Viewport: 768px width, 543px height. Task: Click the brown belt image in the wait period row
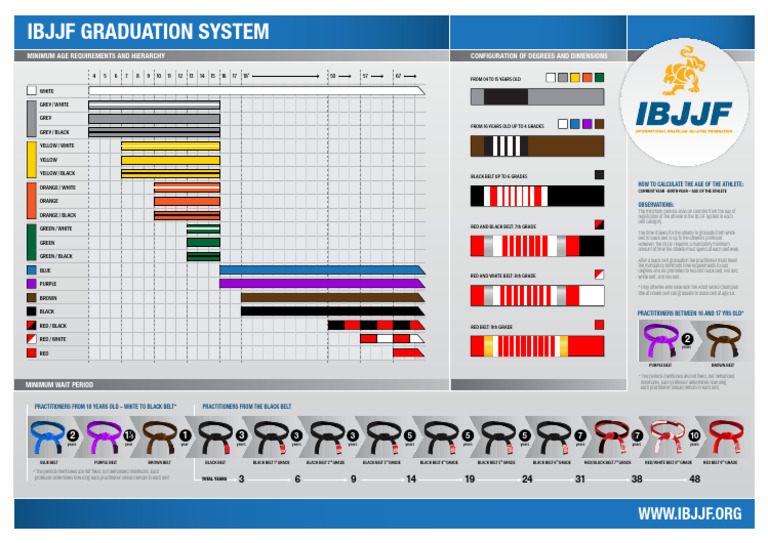(x=160, y=437)
